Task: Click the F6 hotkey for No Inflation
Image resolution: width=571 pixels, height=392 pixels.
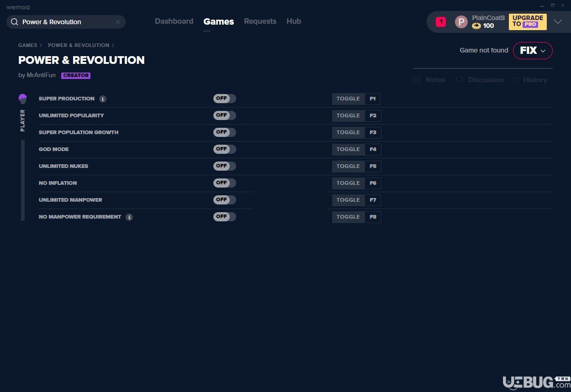Action: (x=373, y=183)
